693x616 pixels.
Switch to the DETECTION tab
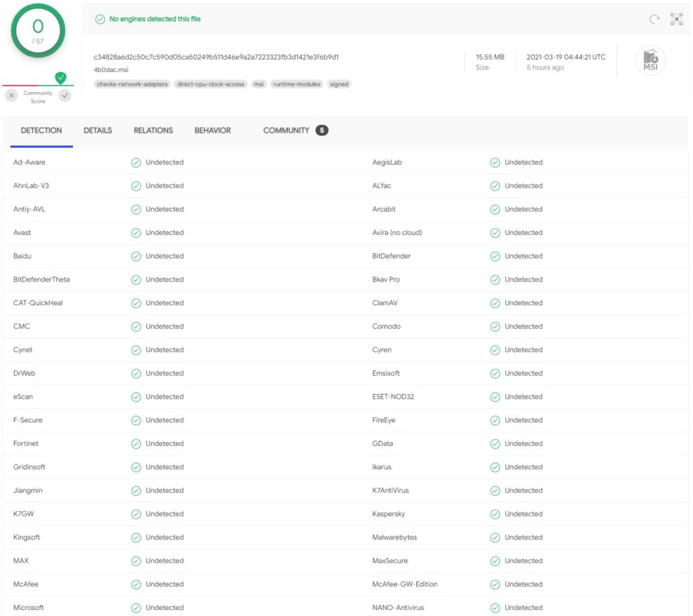[41, 131]
